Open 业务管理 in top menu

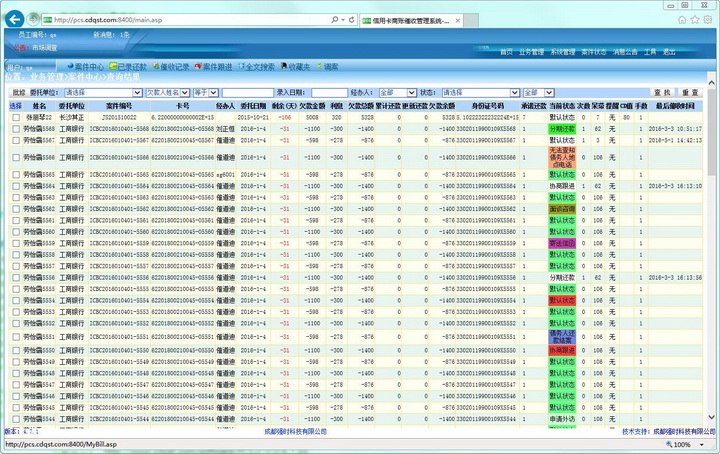tap(532, 52)
